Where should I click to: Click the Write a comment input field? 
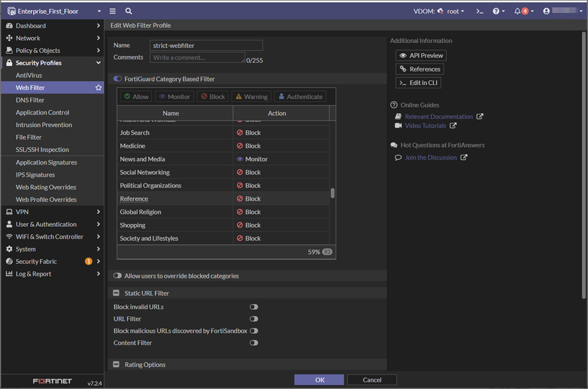click(197, 57)
